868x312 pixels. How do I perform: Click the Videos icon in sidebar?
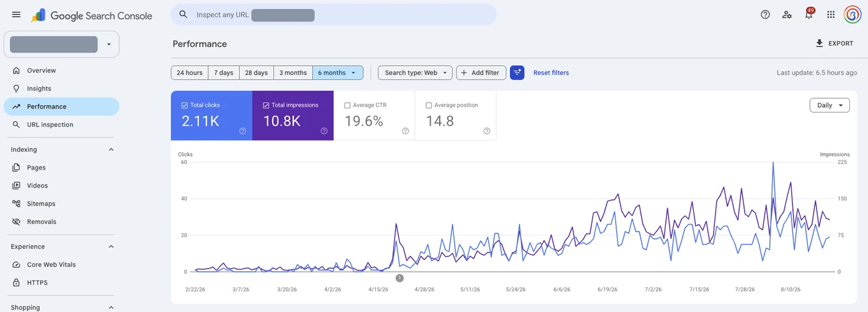coord(16,185)
